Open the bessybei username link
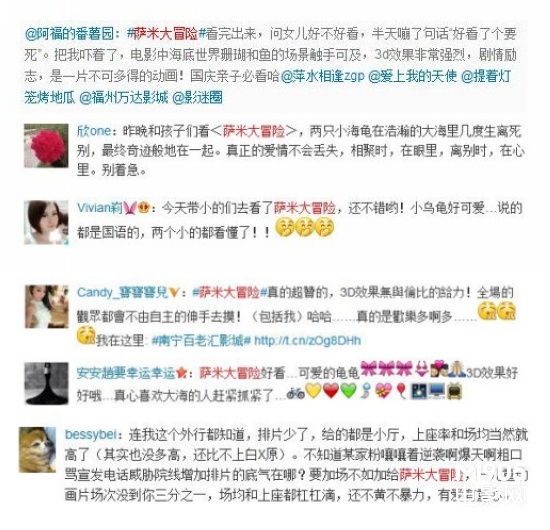This screenshot has width=550, height=530. 90,435
